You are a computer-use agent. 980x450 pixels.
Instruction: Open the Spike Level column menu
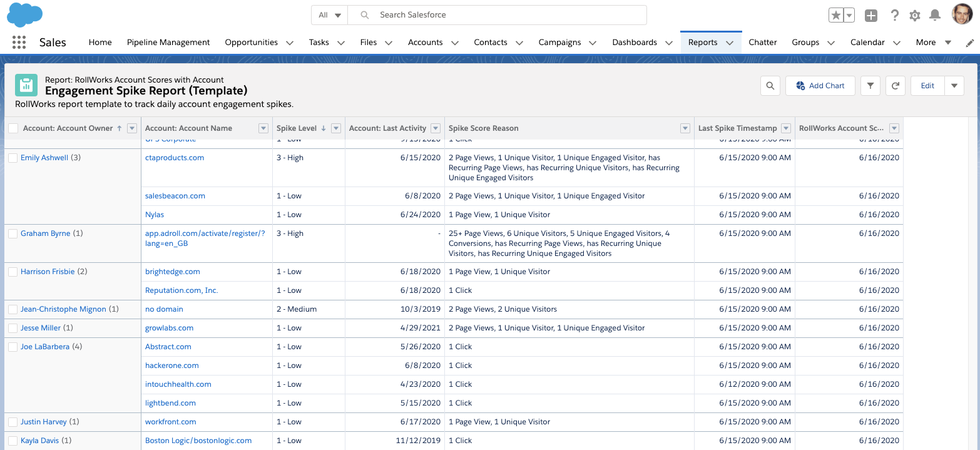(336, 128)
